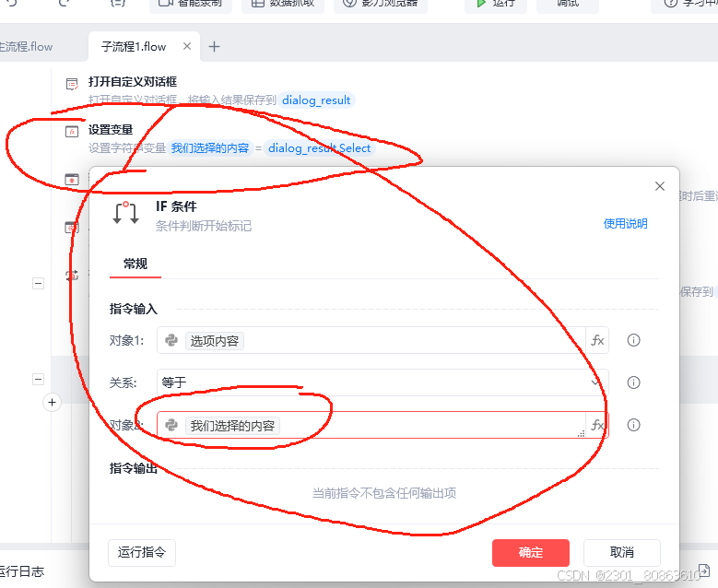Collapse the lower flow block minus toggle
Screen dimensions: 718x588
(39, 379)
